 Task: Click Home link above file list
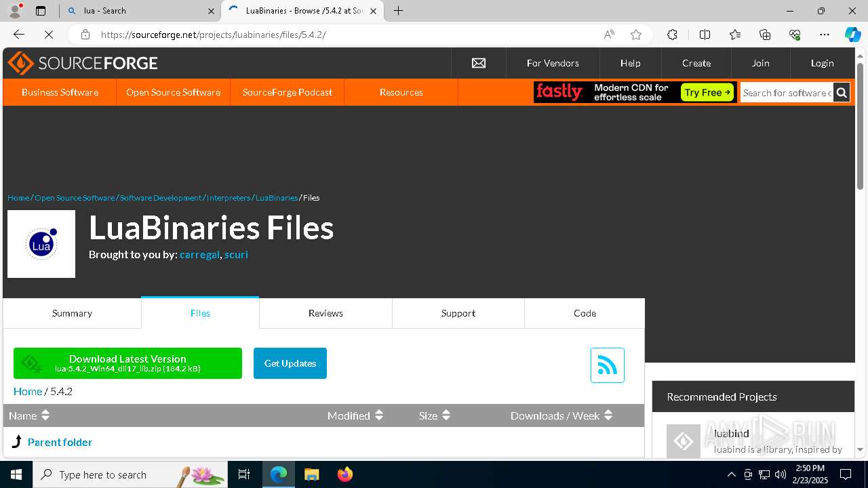coord(28,391)
